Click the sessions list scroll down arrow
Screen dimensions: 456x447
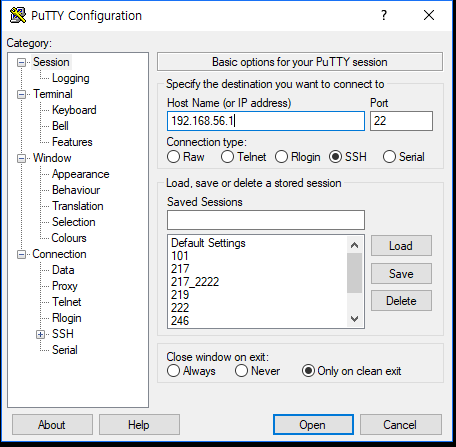point(354,319)
